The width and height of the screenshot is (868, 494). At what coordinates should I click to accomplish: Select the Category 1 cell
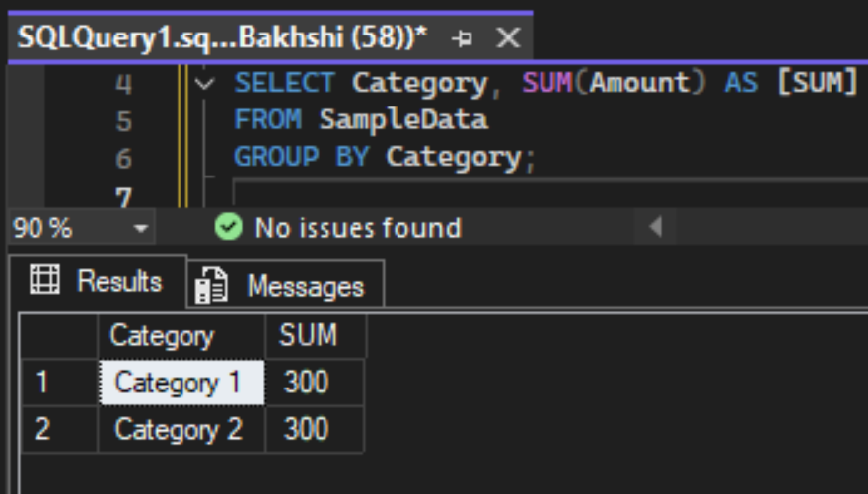pyautogui.click(x=181, y=383)
